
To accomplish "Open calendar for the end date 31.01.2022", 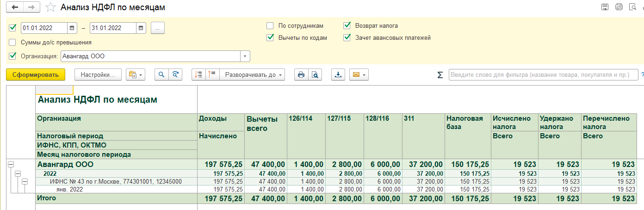I will tap(141, 28).
